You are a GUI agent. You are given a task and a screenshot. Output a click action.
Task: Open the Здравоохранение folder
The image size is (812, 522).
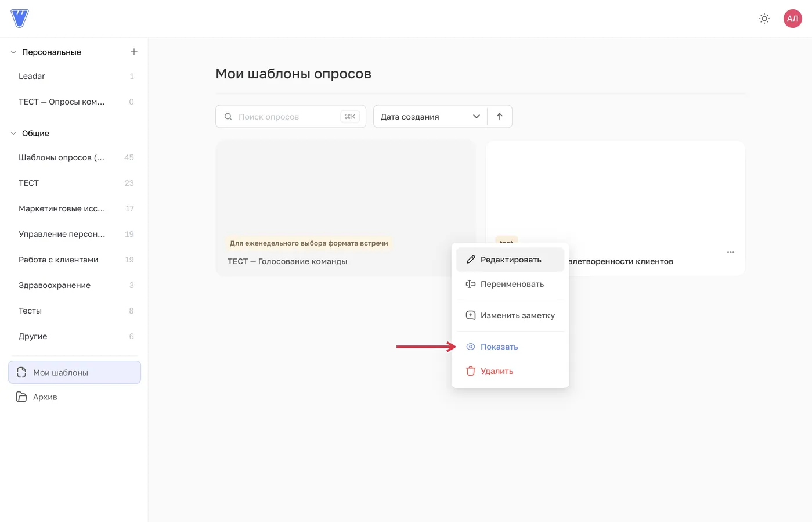pos(74,285)
